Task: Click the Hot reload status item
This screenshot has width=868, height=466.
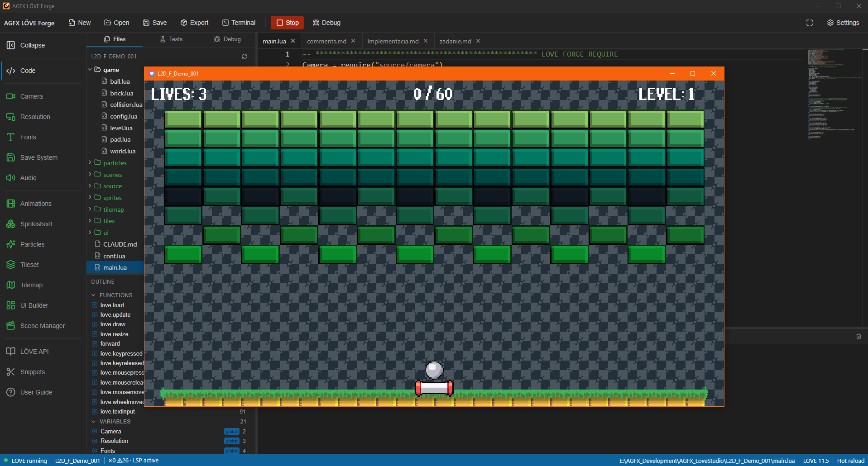Action: tap(850, 461)
